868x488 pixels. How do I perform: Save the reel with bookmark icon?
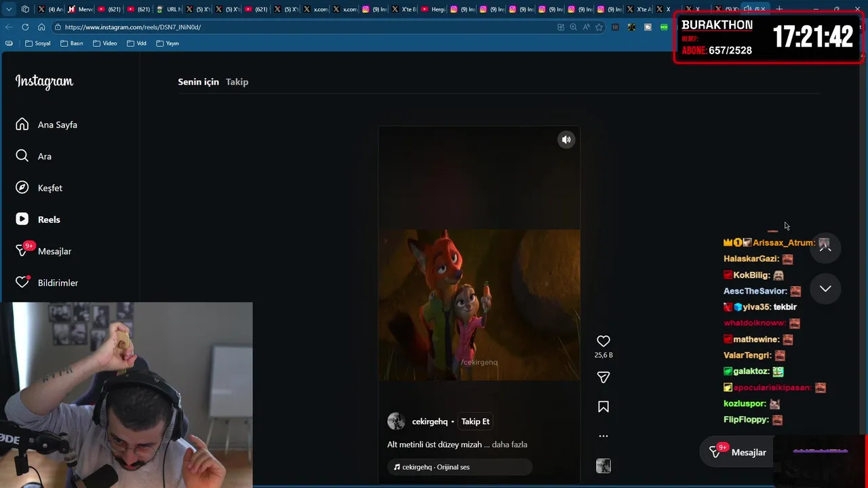coord(603,407)
